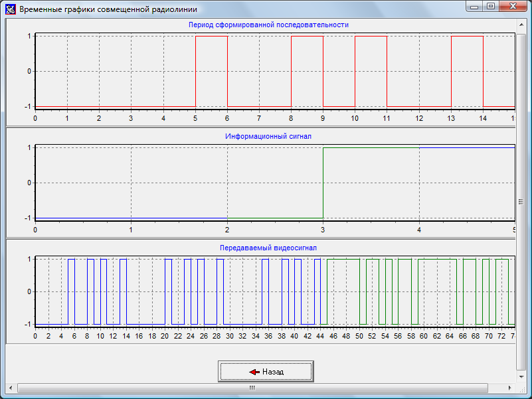Viewport: 532px width, 399px height.
Task: Minimize the Временные графики window
Action: coord(474,7)
